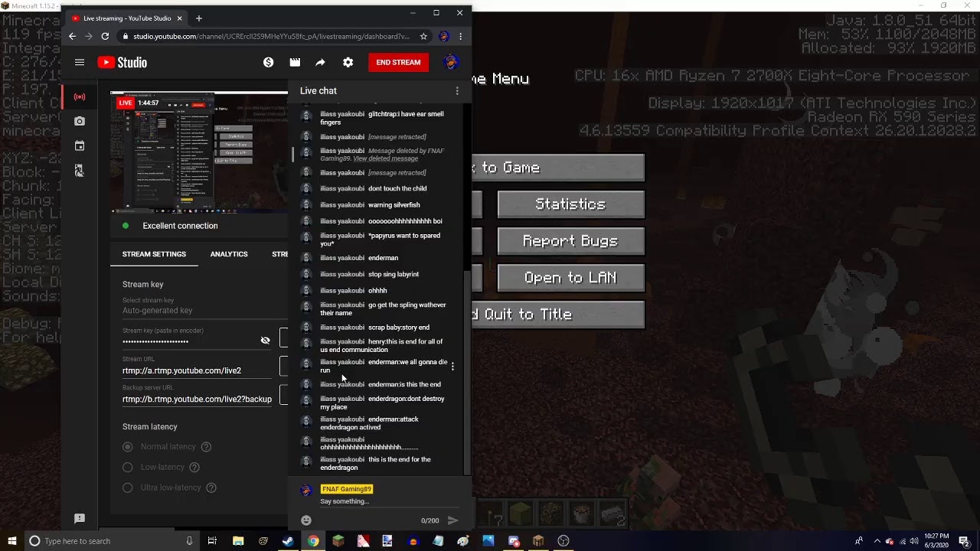Viewport: 980px width, 551px height.
Task: Open Live chat three-dot options
Action: (x=457, y=91)
